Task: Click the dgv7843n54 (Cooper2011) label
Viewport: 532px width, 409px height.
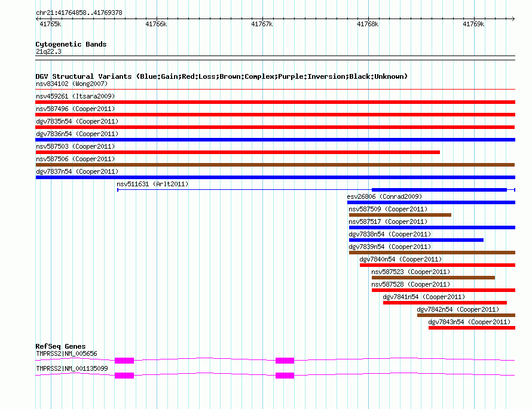Action: coord(469,322)
